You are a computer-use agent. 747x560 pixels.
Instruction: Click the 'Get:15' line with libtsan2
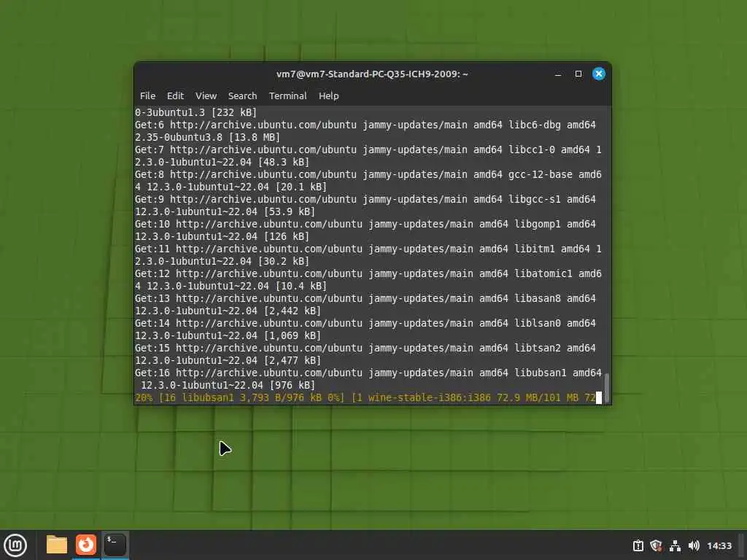pos(365,348)
